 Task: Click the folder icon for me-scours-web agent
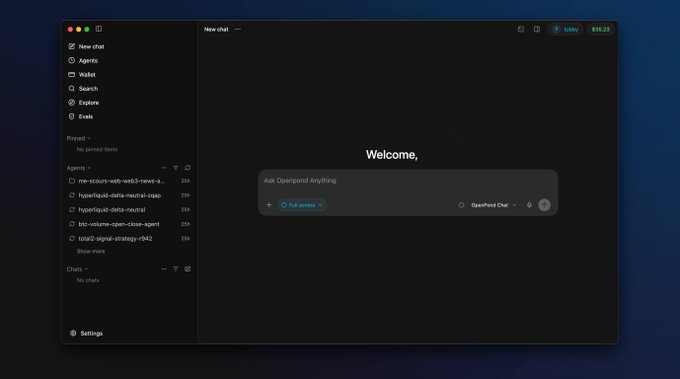click(x=72, y=181)
